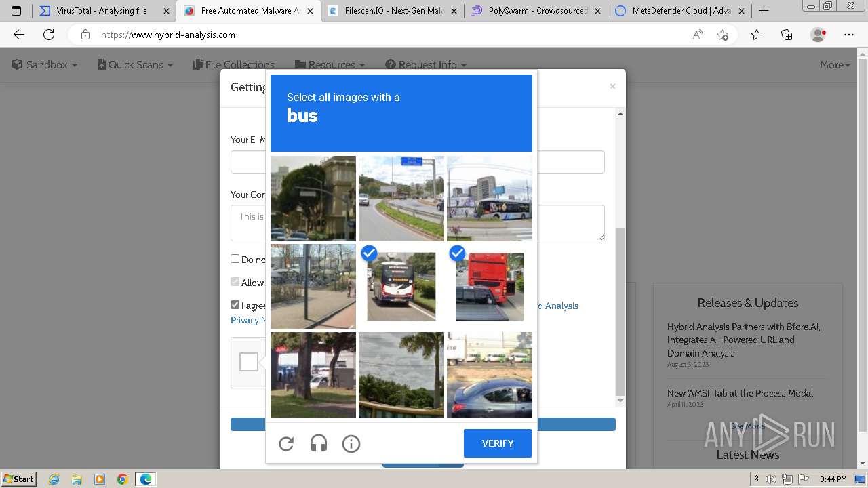868x488 pixels.
Task: Switch to audio challenge headphones icon
Action: click(319, 443)
